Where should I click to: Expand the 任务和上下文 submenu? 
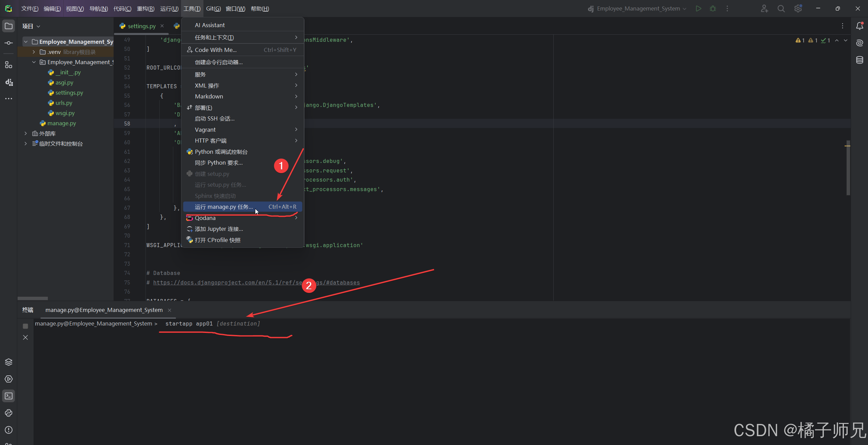coord(243,37)
